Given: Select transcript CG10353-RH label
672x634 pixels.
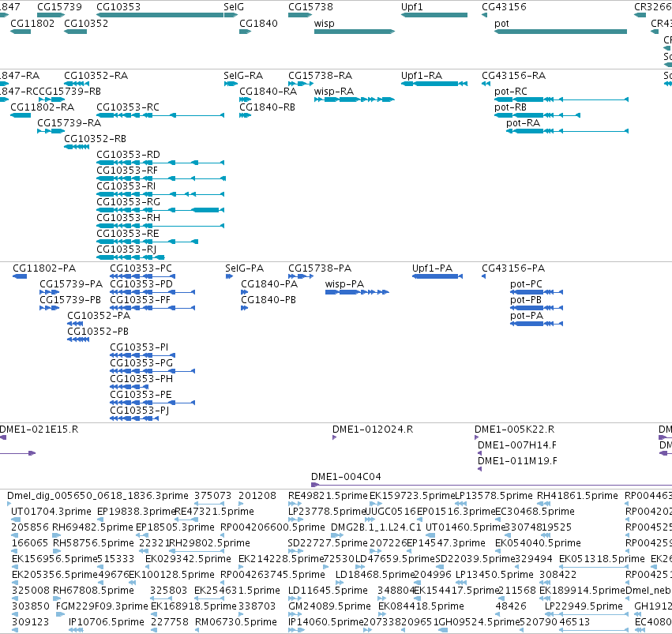Looking at the screenshot, I should pos(128,218).
